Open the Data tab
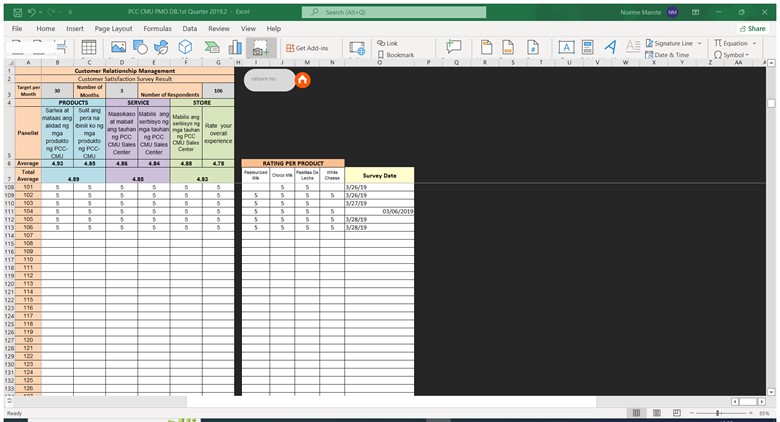780x422 pixels. coord(190,28)
